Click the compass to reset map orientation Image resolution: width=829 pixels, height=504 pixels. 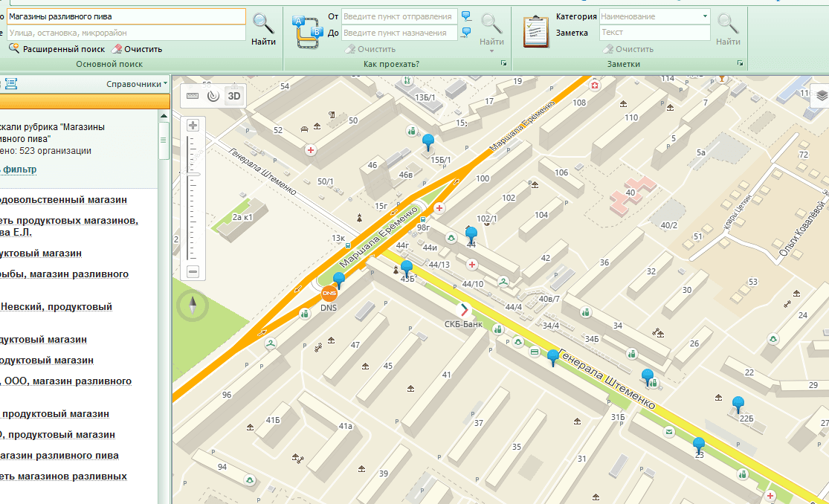(193, 306)
